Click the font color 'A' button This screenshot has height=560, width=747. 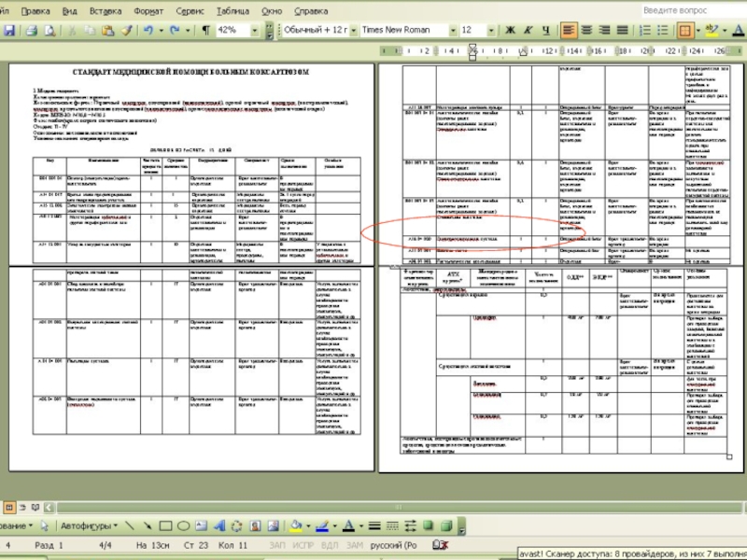pos(347,525)
